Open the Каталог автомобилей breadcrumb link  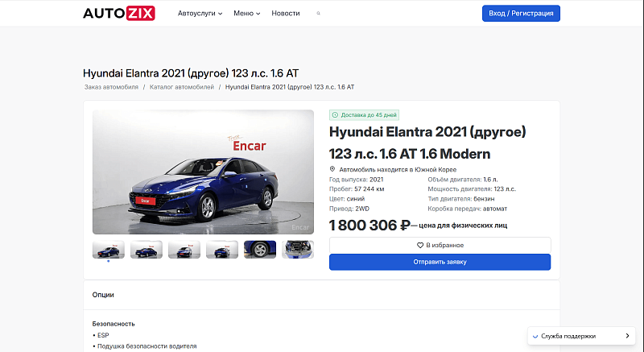pyautogui.click(x=182, y=87)
